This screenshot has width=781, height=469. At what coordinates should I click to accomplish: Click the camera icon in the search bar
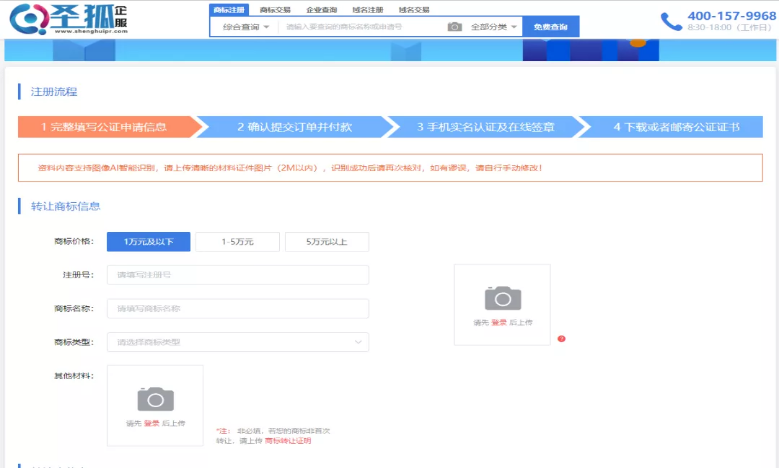click(x=454, y=27)
